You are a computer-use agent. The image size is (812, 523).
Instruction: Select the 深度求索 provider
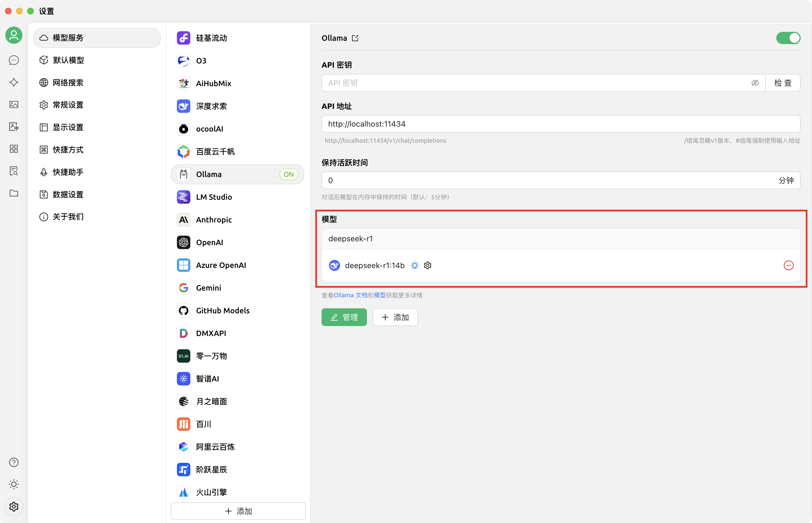238,106
